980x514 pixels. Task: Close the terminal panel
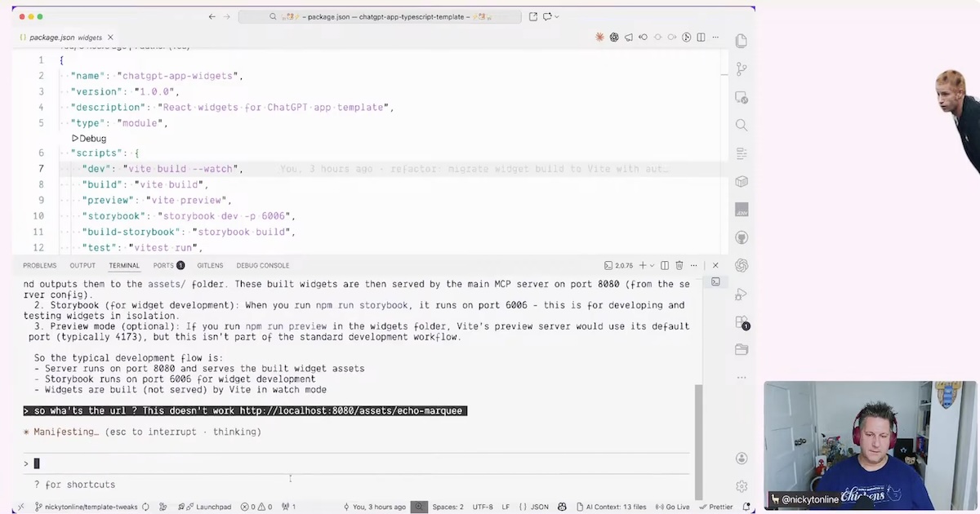click(x=715, y=265)
